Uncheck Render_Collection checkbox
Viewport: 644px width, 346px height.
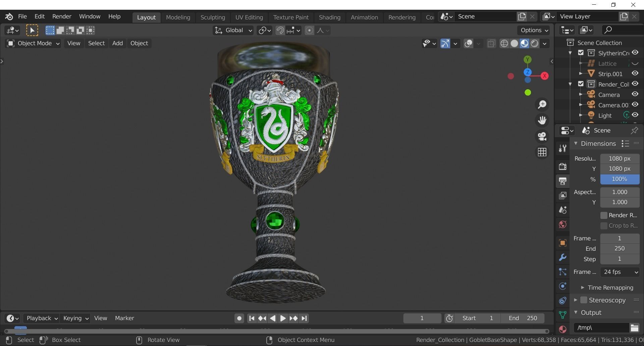tap(581, 84)
